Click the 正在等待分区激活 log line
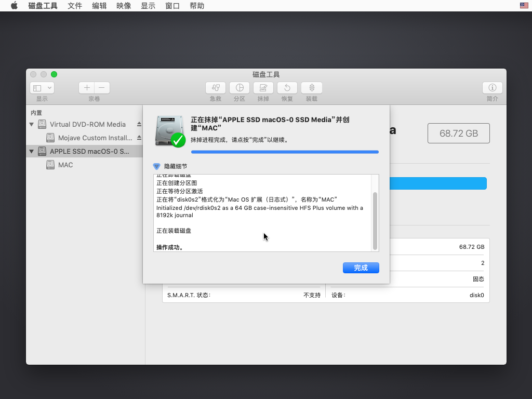The image size is (532, 399). [x=179, y=191]
